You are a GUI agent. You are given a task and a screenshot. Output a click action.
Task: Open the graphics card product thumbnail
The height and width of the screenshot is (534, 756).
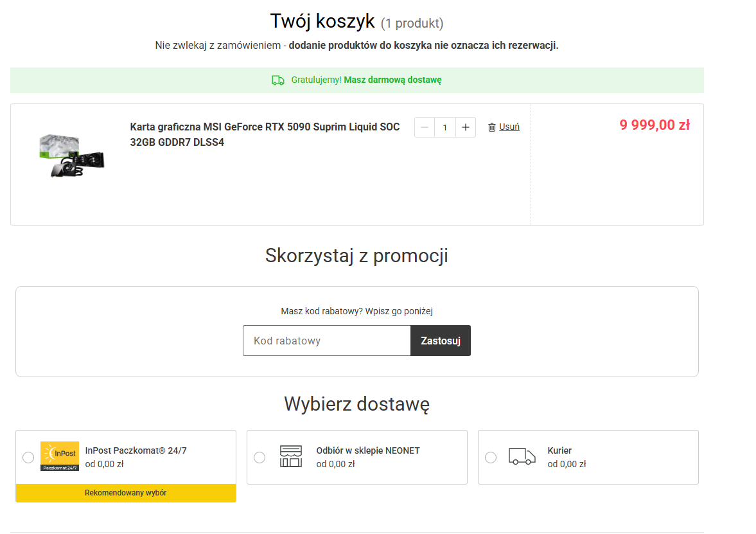click(x=72, y=156)
